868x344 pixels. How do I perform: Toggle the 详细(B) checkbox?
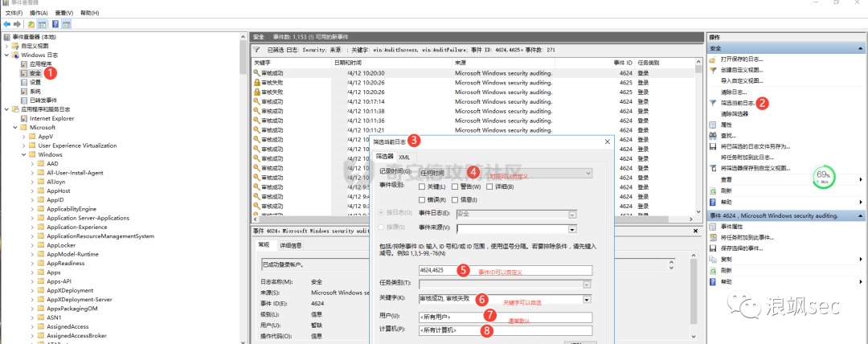[x=489, y=187]
